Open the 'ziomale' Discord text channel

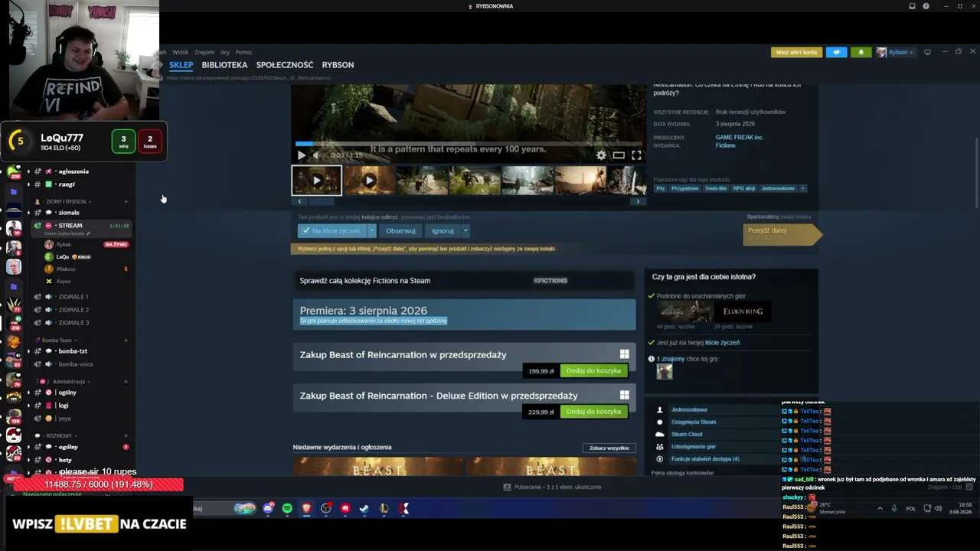(69, 213)
